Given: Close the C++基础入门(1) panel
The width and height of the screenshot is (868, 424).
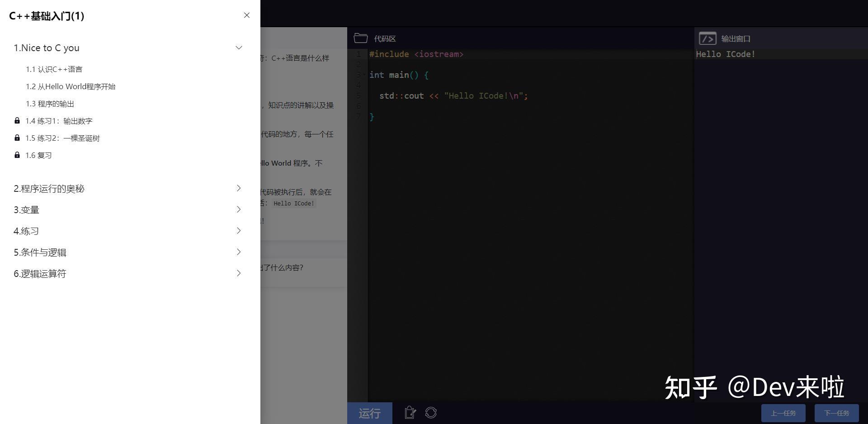Looking at the screenshot, I should (247, 15).
